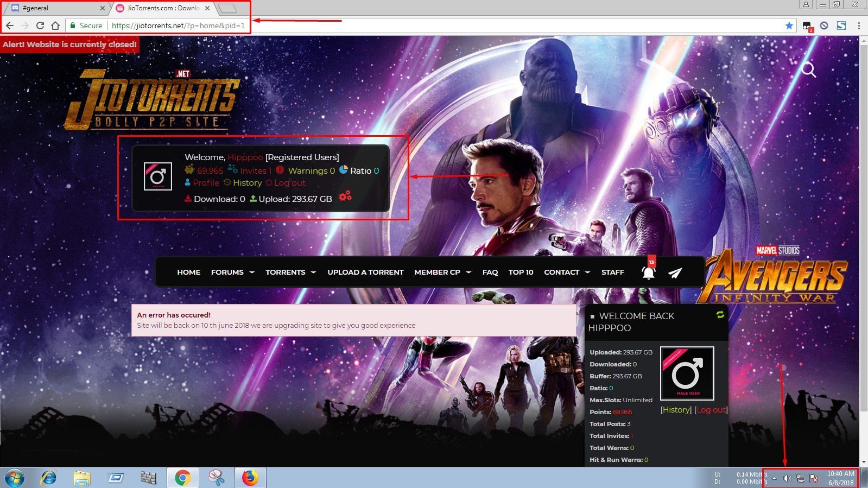Launch Internet Explorer from taskbar
The width and height of the screenshot is (868, 488).
tap(49, 478)
